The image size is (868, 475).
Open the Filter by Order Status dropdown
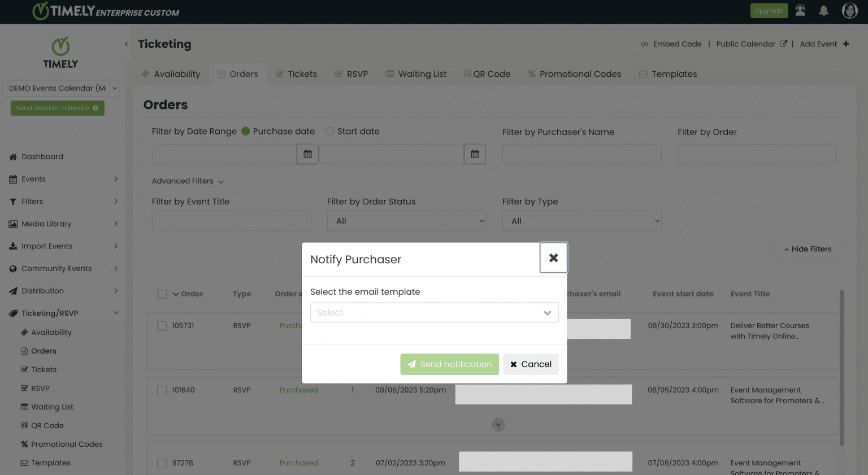406,221
